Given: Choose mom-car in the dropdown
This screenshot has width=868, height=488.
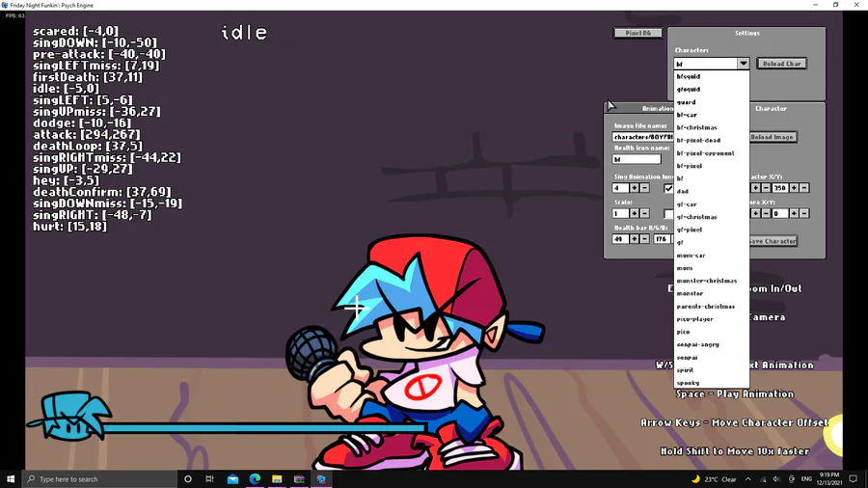Looking at the screenshot, I should [x=712, y=255].
